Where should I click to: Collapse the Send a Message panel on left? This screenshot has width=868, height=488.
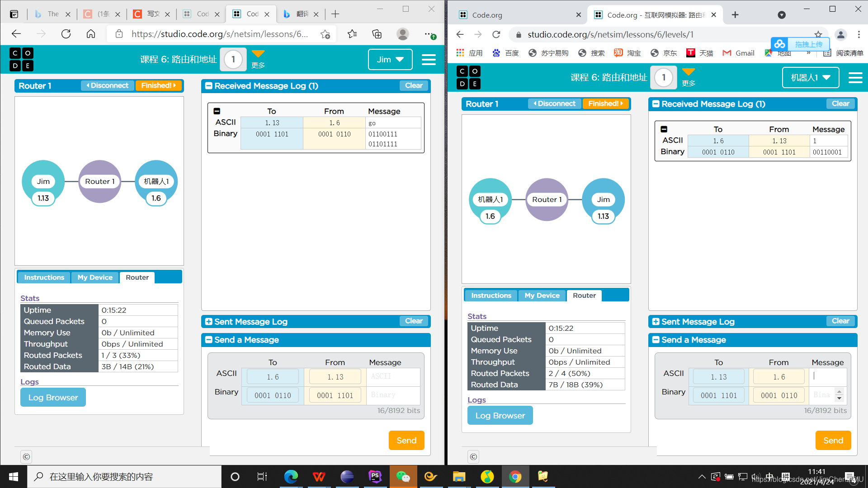pos(209,340)
